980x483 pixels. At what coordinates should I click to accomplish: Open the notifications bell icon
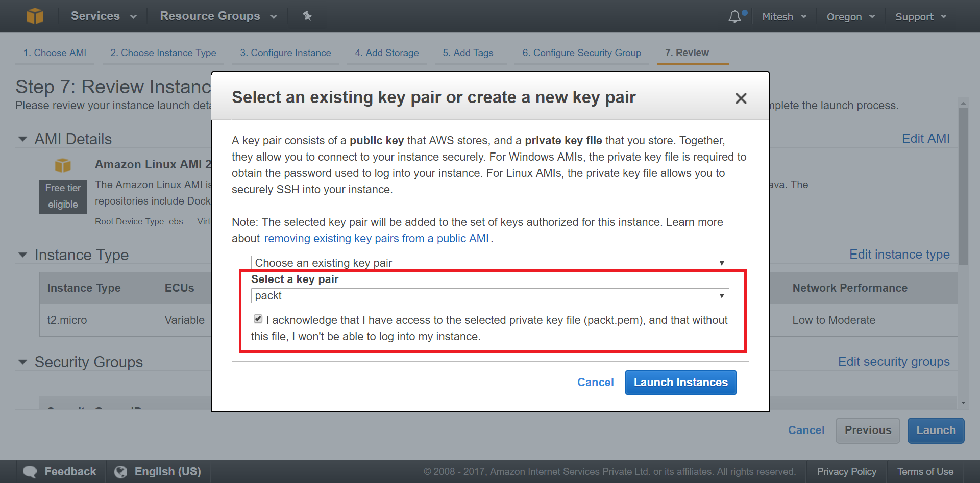click(x=734, y=16)
